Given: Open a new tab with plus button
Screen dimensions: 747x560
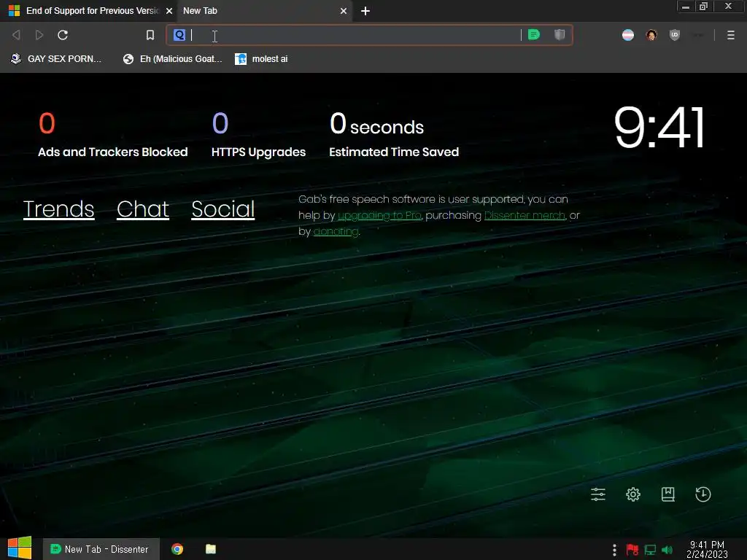Looking at the screenshot, I should 365,11.
